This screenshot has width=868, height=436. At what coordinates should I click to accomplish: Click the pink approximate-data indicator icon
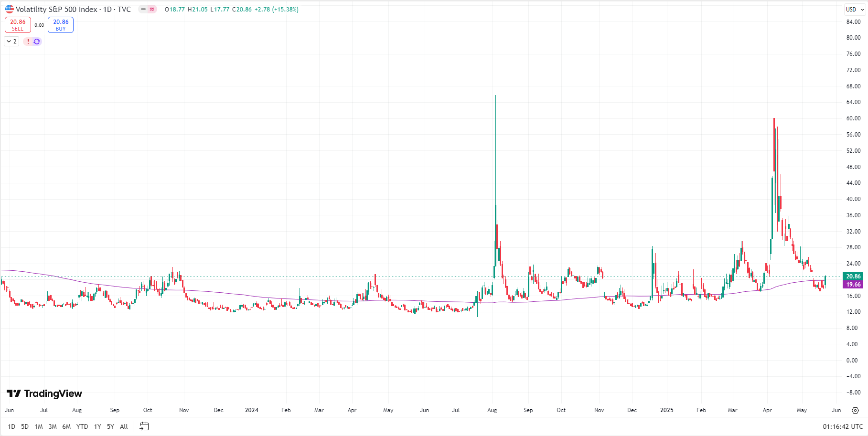click(x=152, y=9)
